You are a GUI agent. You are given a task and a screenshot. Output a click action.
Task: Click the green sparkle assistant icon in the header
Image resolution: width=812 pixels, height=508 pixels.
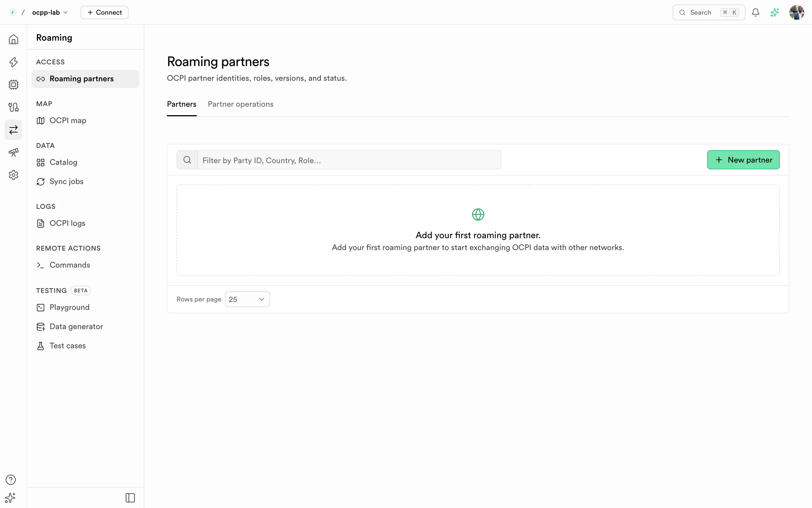coord(775,12)
